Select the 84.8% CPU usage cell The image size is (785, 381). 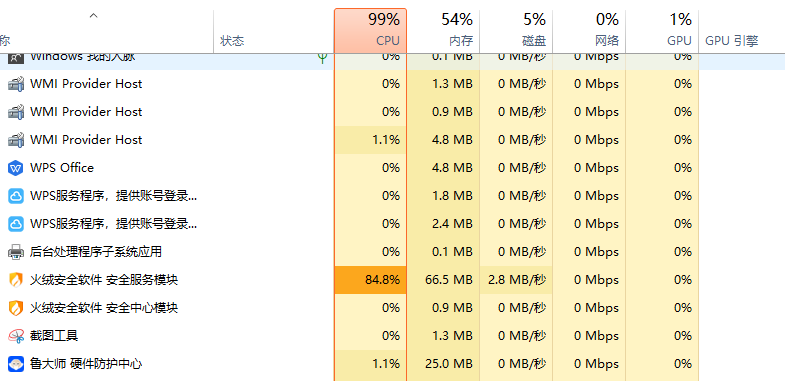370,279
